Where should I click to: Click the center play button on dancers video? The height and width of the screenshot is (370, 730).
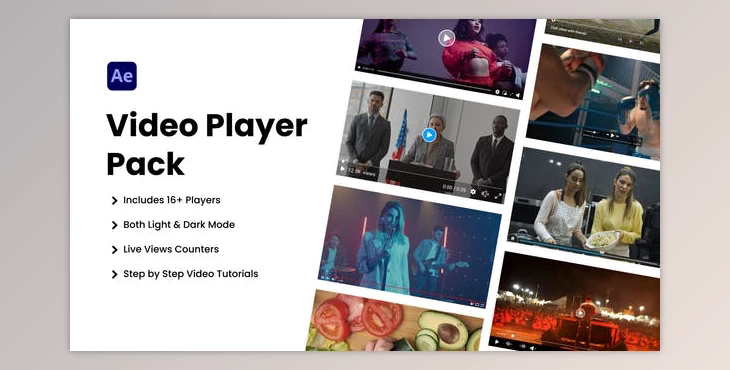click(446, 38)
